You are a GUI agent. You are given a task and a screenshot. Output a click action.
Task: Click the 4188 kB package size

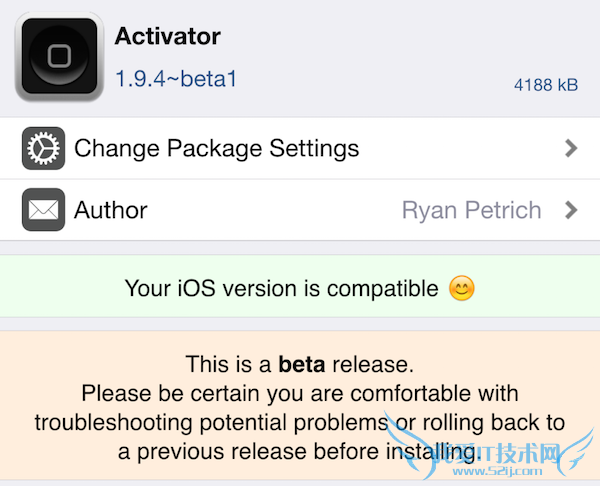(x=546, y=86)
